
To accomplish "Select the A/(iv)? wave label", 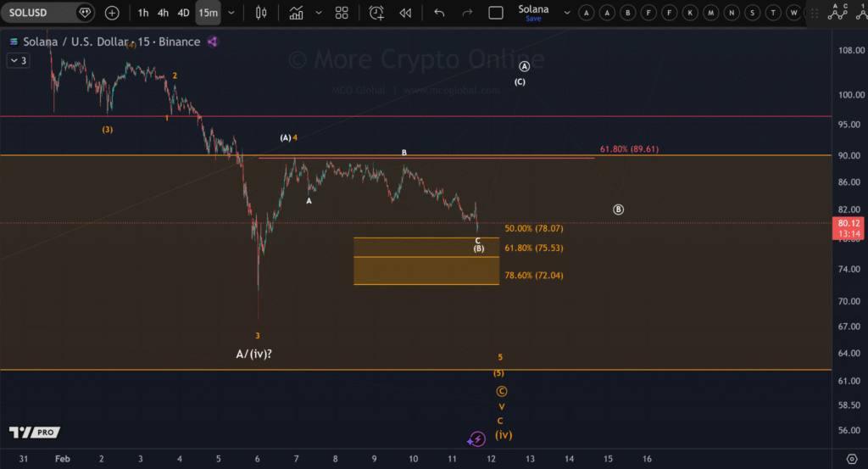I will (253, 354).
